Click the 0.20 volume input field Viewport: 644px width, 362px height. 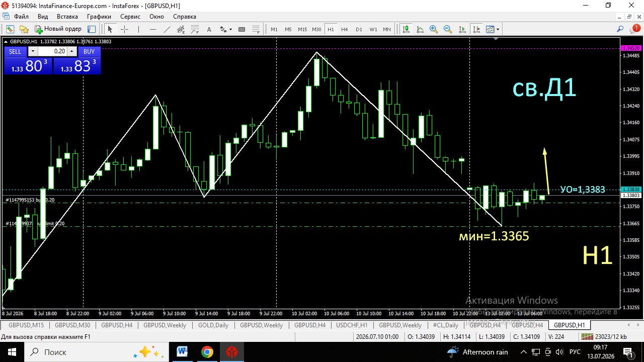point(52,51)
